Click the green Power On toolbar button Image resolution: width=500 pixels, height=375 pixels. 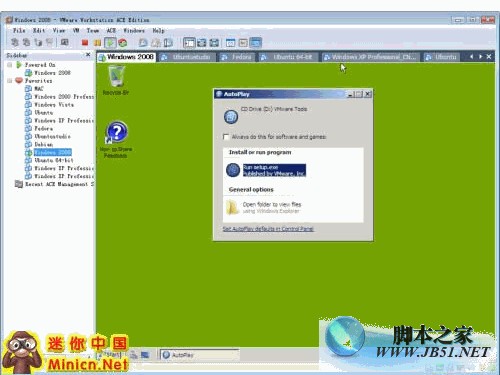coord(110,43)
